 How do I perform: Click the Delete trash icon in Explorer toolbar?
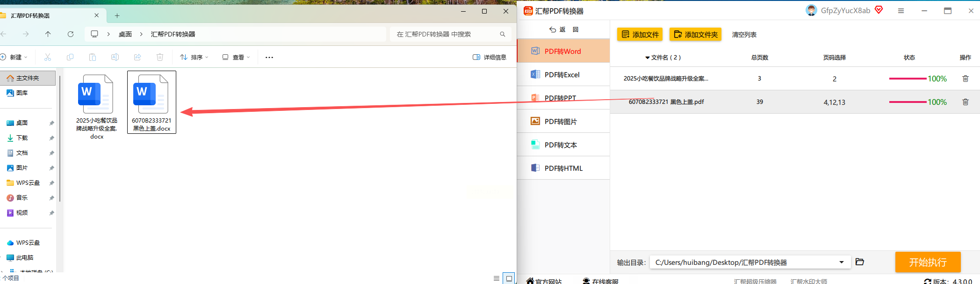[160, 57]
